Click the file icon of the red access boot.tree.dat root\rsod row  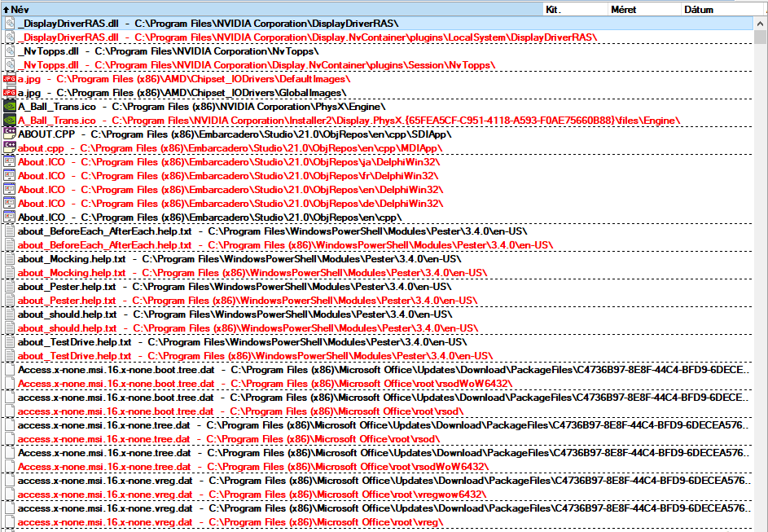pyautogui.click(x=9, y=411)
